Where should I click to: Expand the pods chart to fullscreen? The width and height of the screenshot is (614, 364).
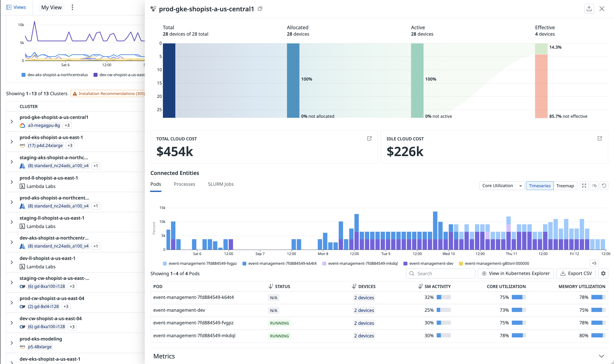tap(584, 186)
